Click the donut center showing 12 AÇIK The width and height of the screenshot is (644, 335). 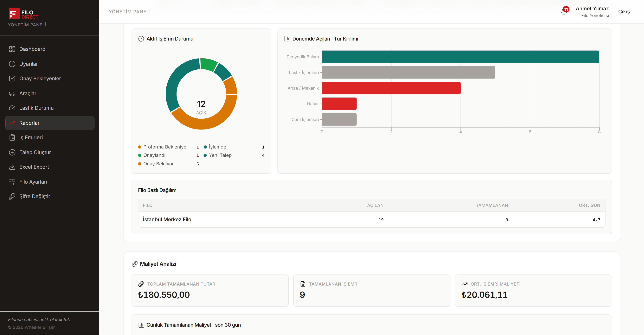click(201, 107)
